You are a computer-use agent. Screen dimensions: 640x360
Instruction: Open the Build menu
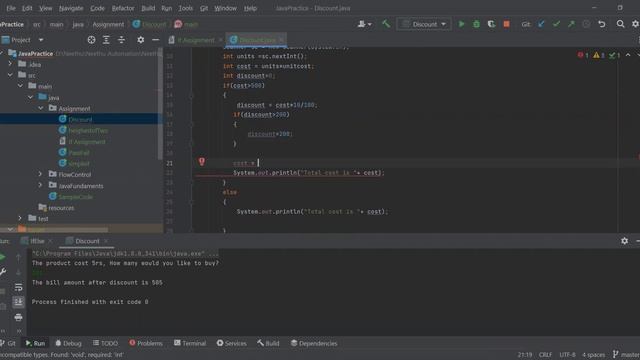(148, 8)
